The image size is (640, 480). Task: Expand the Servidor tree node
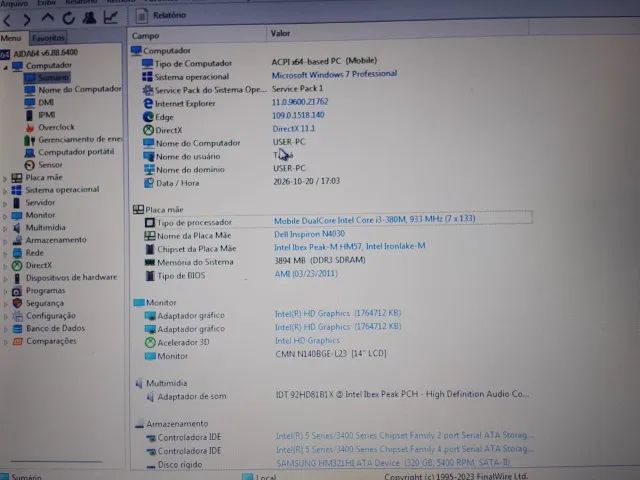[5, 204]
